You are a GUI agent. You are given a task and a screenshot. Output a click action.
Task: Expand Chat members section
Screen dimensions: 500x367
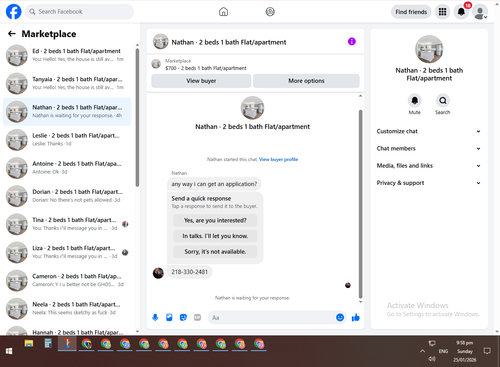click(x=429, y=149)
